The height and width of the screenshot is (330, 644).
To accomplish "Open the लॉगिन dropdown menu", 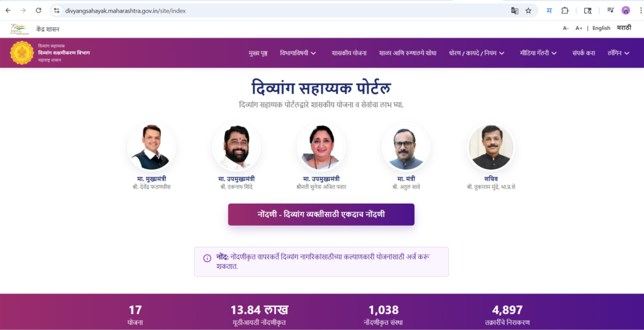I will [x=619, y=53].
